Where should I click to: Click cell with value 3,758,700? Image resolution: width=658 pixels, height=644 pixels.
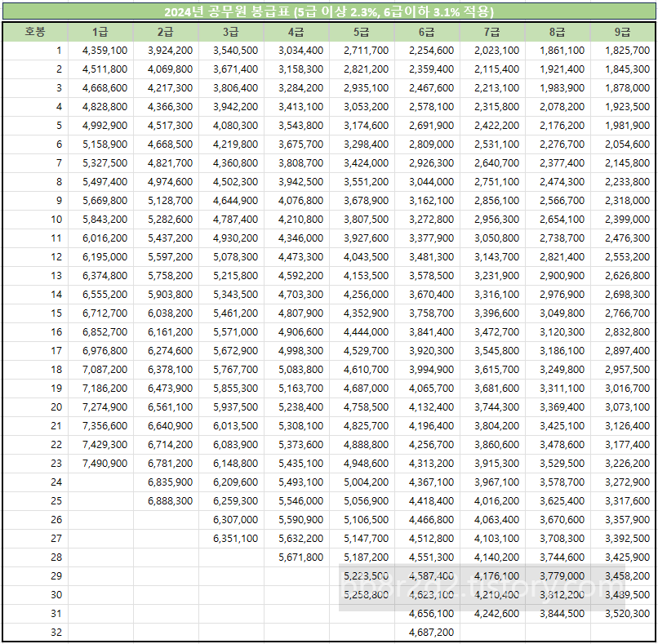(427, 313)
